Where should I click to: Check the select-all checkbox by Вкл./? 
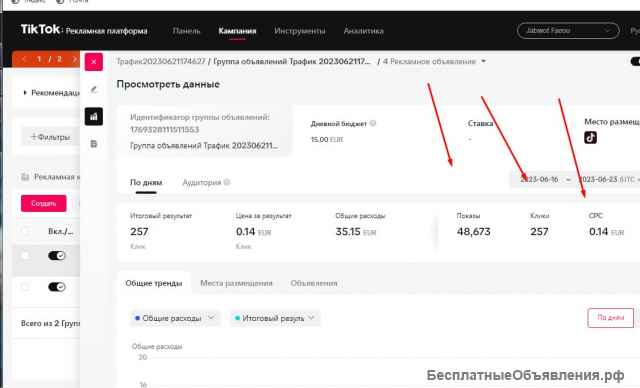25,231
